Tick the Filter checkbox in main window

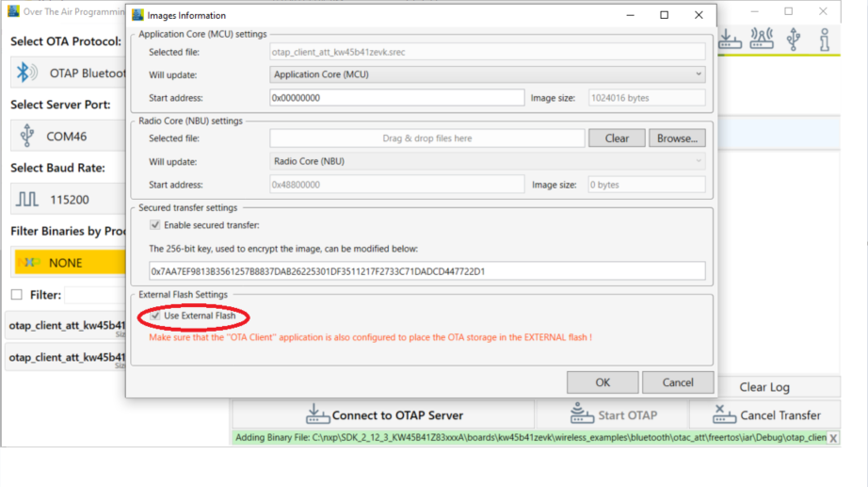click(x=17, y=294)
